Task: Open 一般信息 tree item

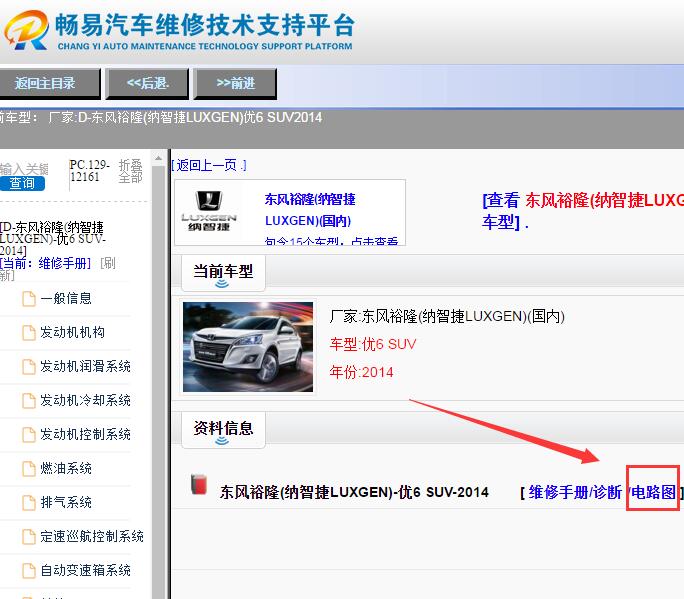Action: [66, 298]
